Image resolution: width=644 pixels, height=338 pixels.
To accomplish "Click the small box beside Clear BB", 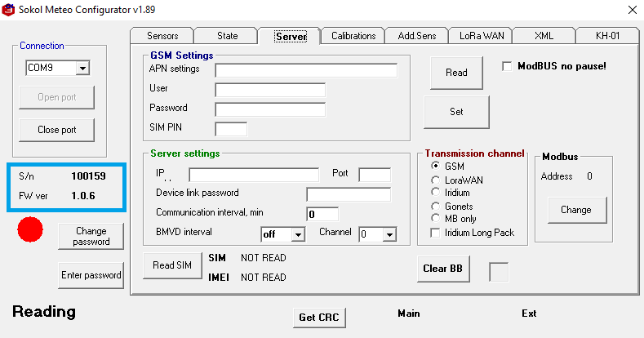I will pos(499,272).
